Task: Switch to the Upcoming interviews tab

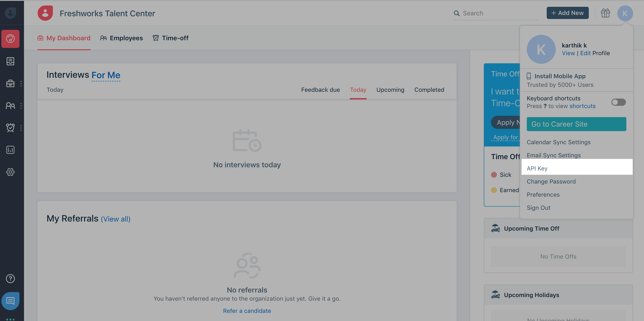Action: click(x=390, y=90)
